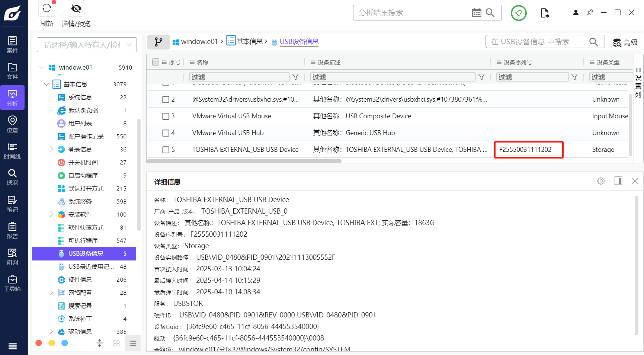Click the window.e01 breadcrumb item
The image size is (644, 355).
click(x=195, y=42)
